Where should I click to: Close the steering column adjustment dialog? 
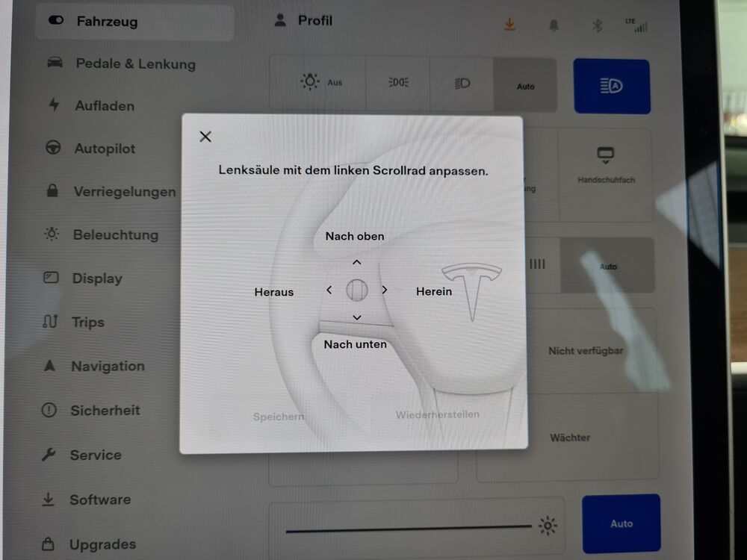tap(205, 137)
